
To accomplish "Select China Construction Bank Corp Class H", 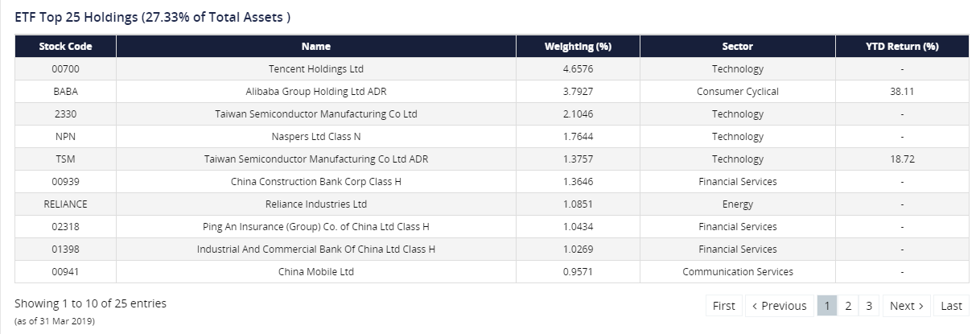I will click(x=316, y=182).
